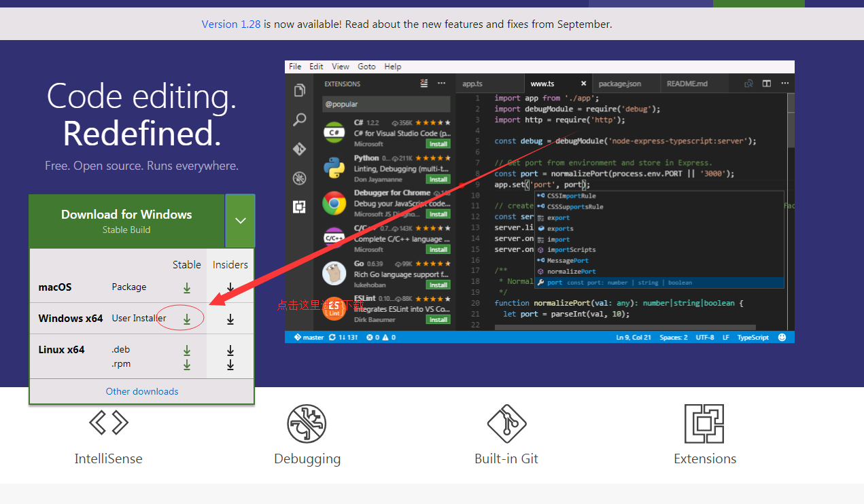Open the View menu
The image size is (864, 504).
[341, 67]
